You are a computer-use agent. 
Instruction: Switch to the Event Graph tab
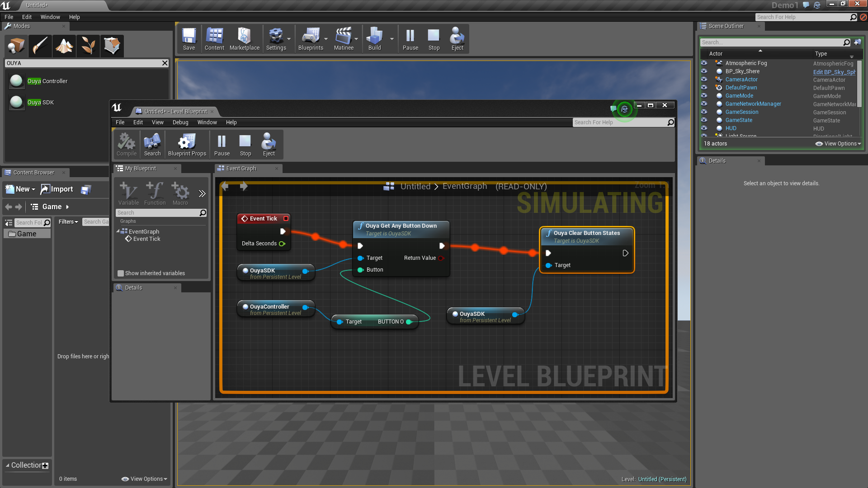coord(241,169)
